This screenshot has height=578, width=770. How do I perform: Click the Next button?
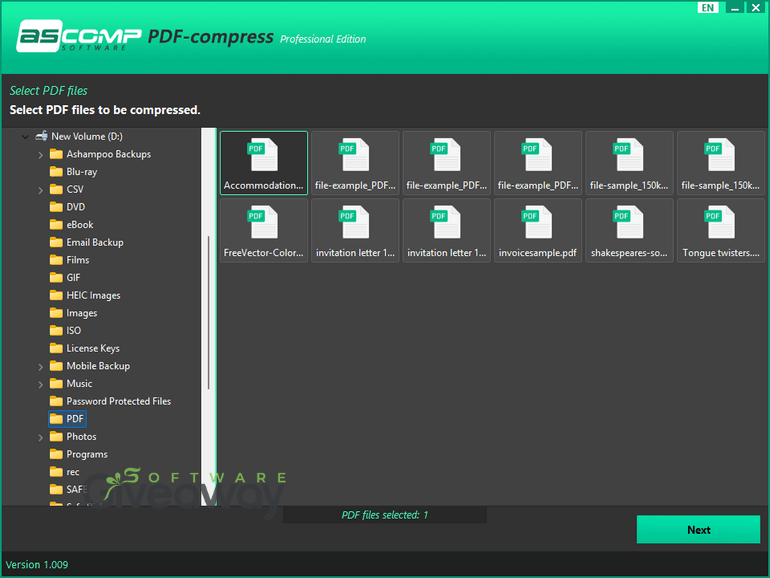(698, 529)
